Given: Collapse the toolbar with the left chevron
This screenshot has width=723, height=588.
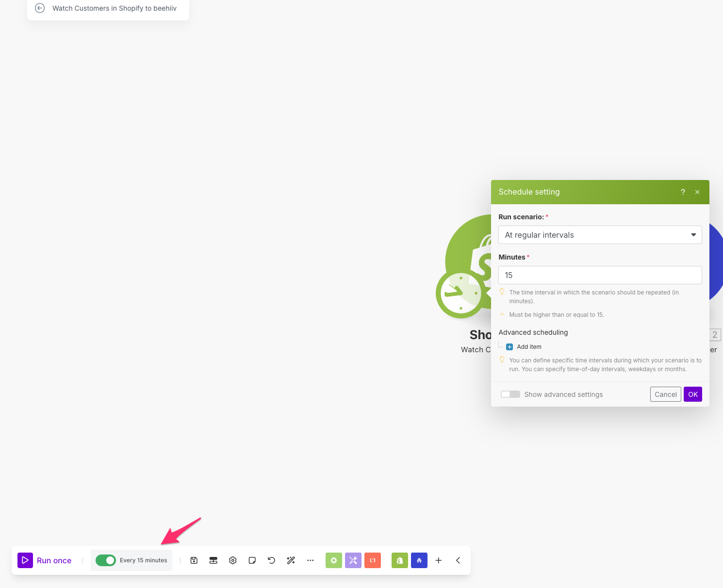Looking at the screenshot, I should click(458, 560).
